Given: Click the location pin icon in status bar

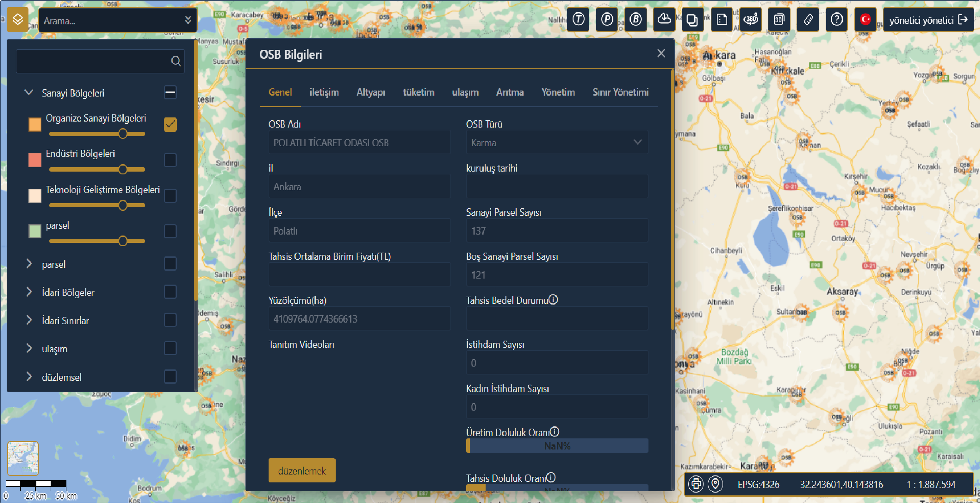Looking at the screenshot, I should click(715, 484).
